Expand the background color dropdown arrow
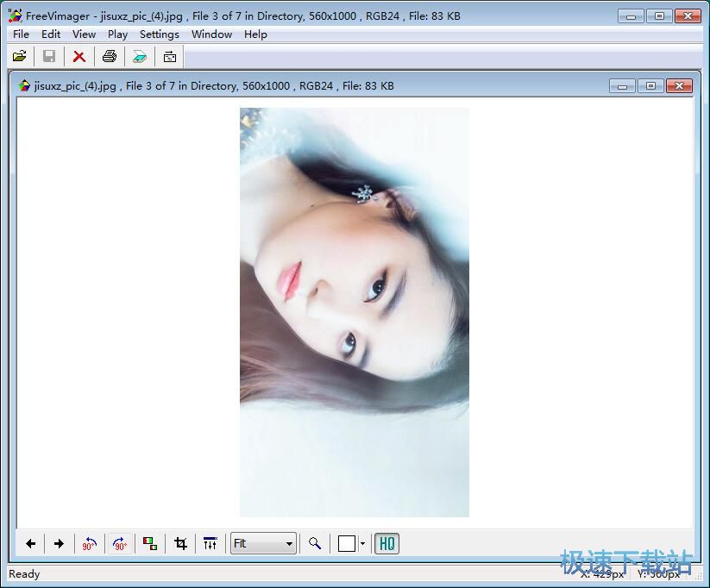The width and height of the screenshot is (710, 588). point(362,543)
